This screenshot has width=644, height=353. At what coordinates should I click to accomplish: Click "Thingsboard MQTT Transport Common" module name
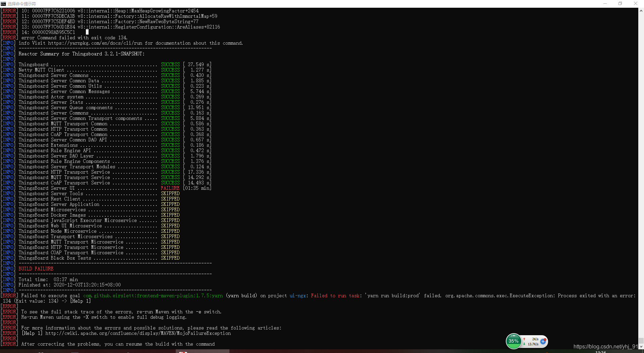63,124
